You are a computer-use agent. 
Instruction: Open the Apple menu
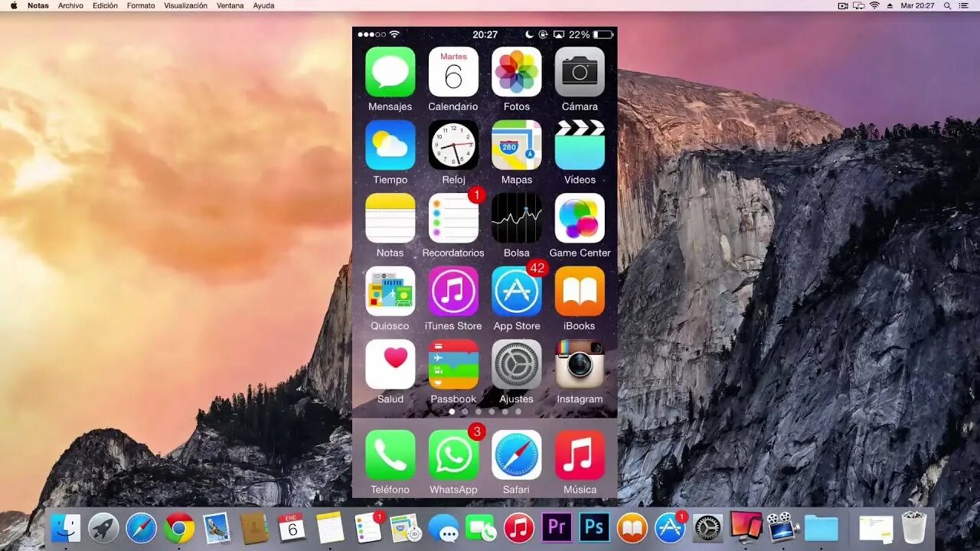click(x=13, y=5)
